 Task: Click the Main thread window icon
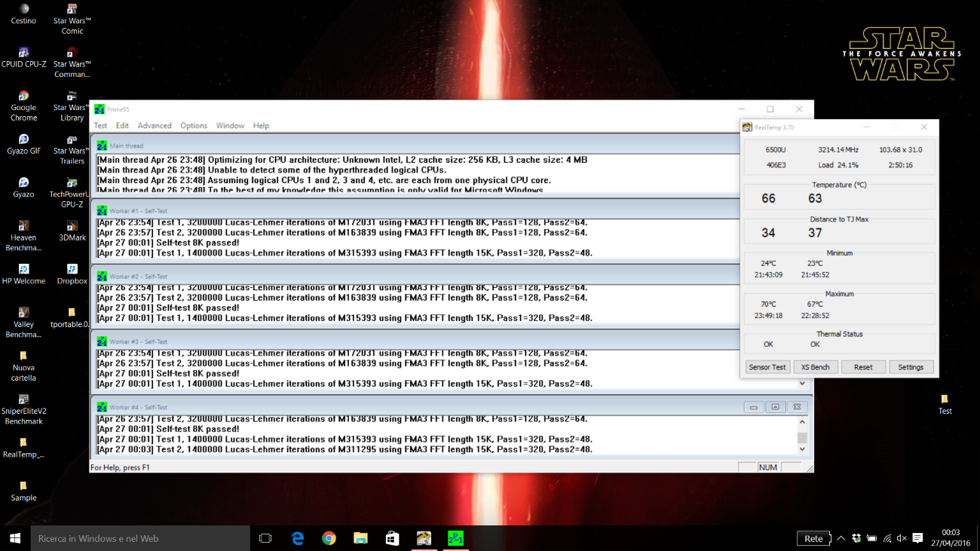point(101,145)
